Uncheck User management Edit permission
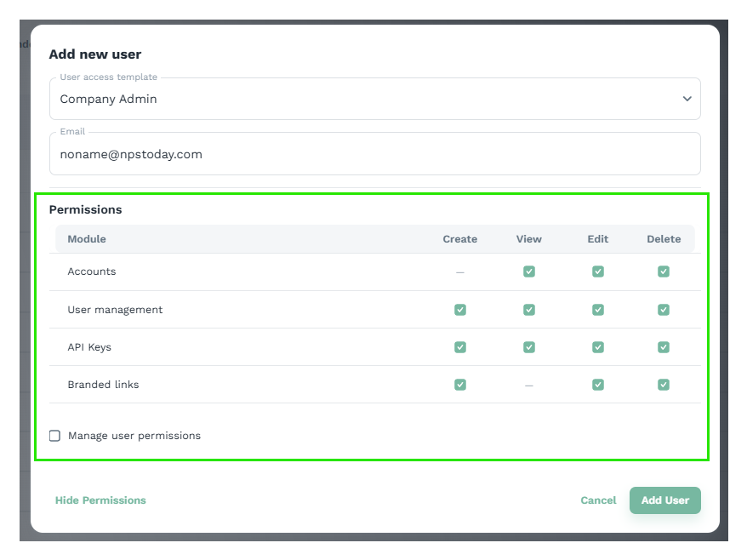 point(598,310)
